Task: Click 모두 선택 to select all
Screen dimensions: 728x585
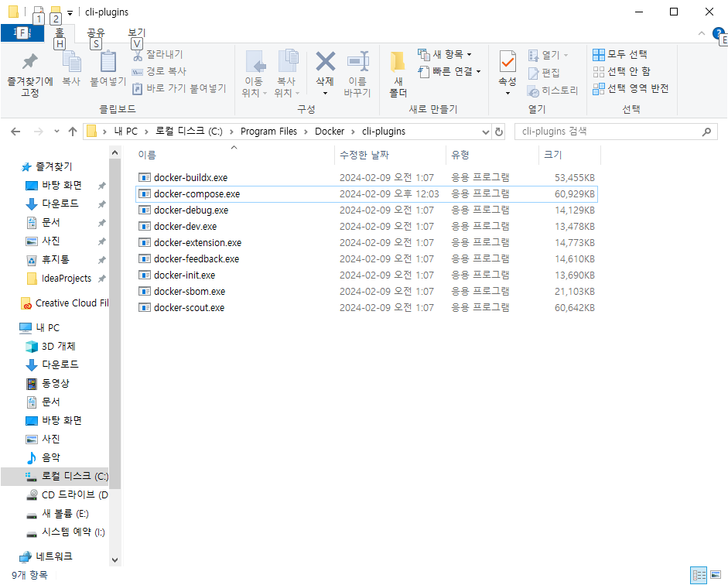Action: 620,54
